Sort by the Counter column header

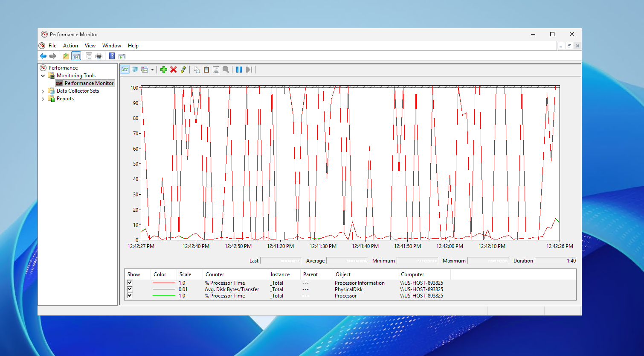point(235,274)
